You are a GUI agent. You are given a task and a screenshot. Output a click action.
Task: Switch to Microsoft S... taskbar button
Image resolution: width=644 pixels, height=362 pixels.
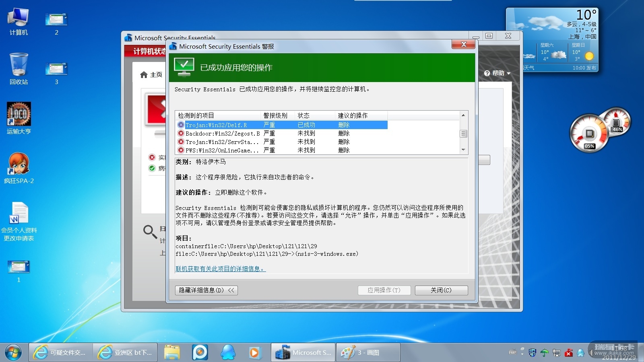(303, 352)
